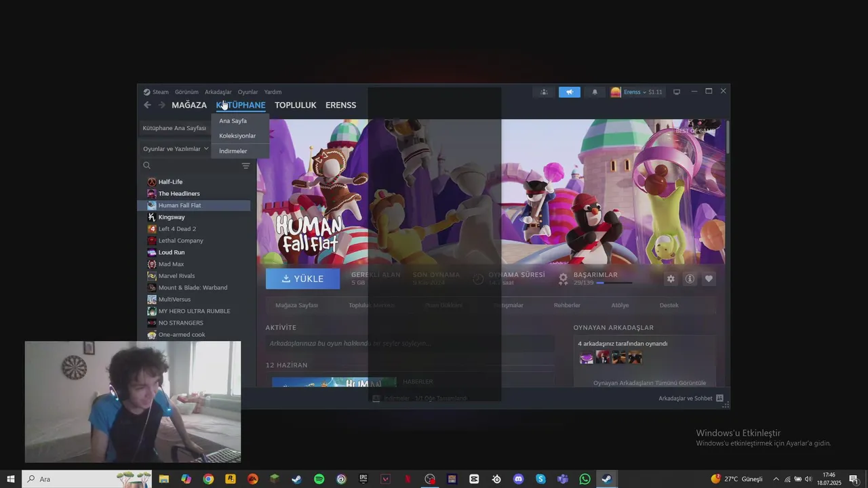Click the Left 4 Dead 2 icon
Viewport: 868px width, 488px height.
click(152, 229)
